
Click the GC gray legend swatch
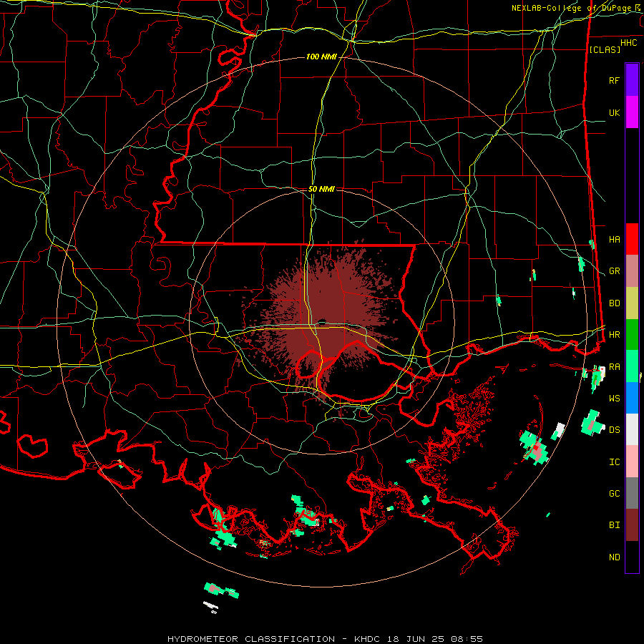[632, 493]
